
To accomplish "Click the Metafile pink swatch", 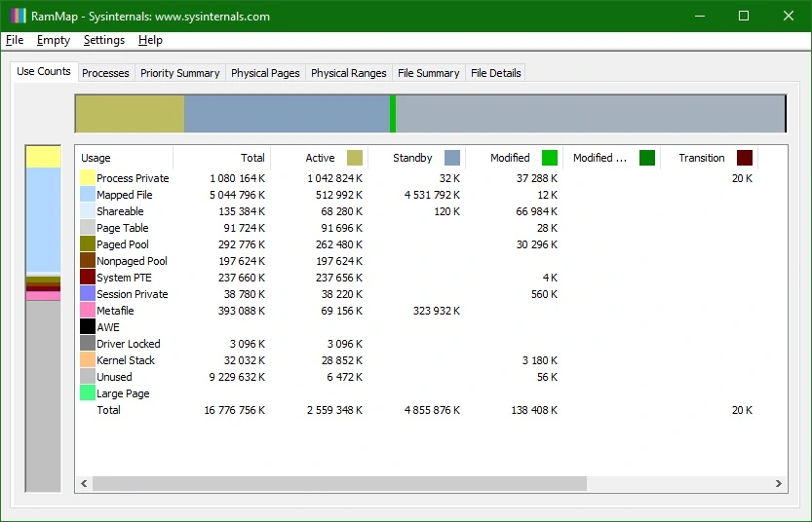I will 88,311.
